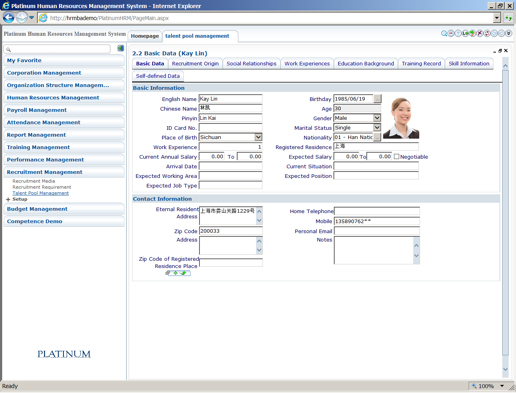
Task: Open Human Resources Management menu section
Action: pyautogui.click(x=64, y=98)
